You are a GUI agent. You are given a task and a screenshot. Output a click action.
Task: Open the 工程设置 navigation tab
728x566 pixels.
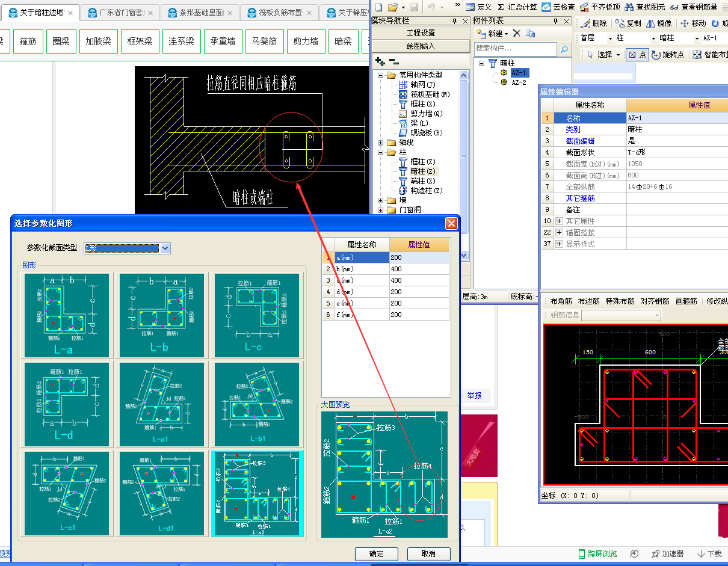point(421,32)
